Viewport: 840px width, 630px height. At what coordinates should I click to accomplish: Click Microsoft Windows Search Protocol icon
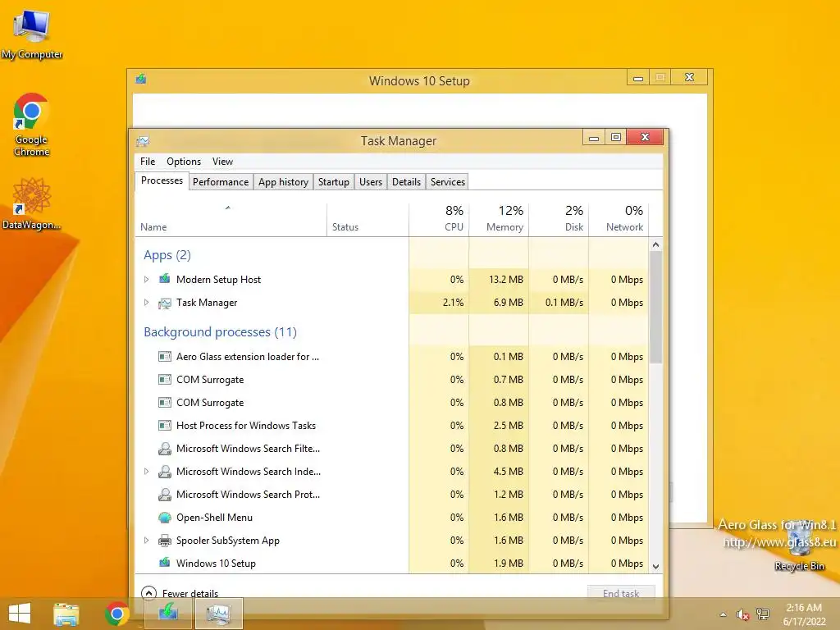(164, 495)
